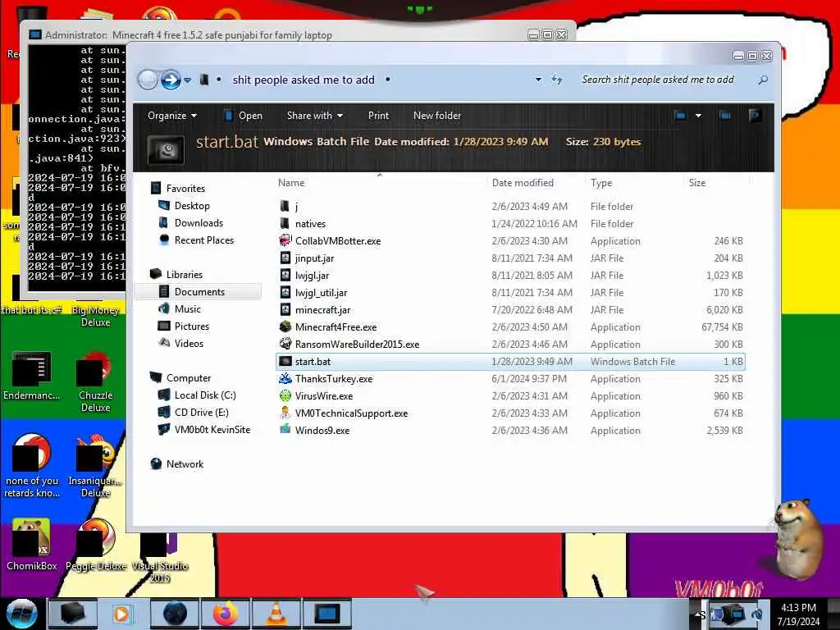This screenshot has width=840, height=630.
Task: Click the refresh icon beside address bar
Action: (x=557, y=80)
